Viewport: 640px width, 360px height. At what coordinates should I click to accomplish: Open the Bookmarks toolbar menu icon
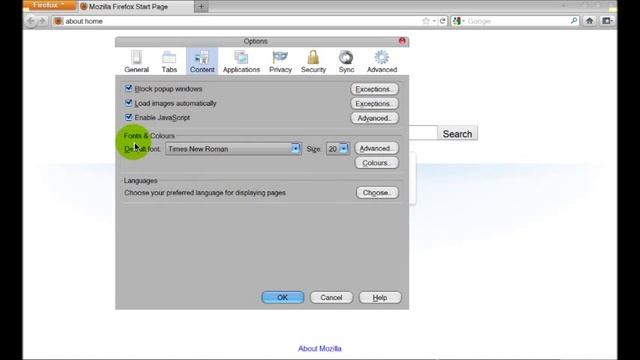pos(607,21)
